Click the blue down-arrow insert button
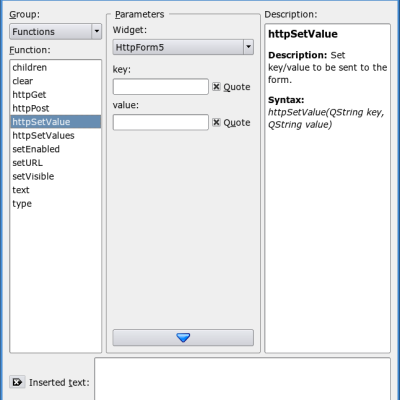This screenshot has width=400, height=400. coord(183,338)
